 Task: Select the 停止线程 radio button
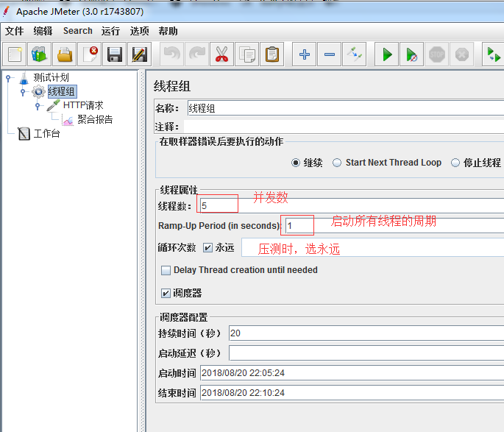pos(455,163)
